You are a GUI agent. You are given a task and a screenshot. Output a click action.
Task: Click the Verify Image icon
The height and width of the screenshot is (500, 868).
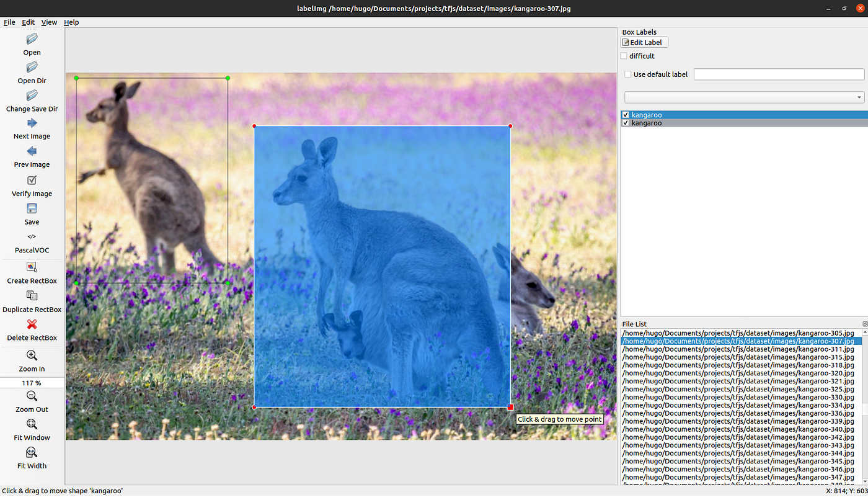(32, 180)
